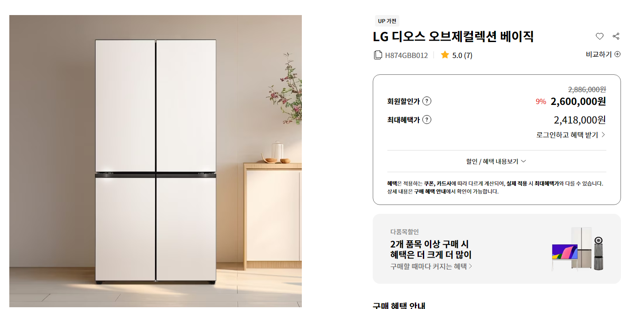Click the dropdown arrow beside 혜택 내용보기
The image size is (644, 309).
coord(523,161)
